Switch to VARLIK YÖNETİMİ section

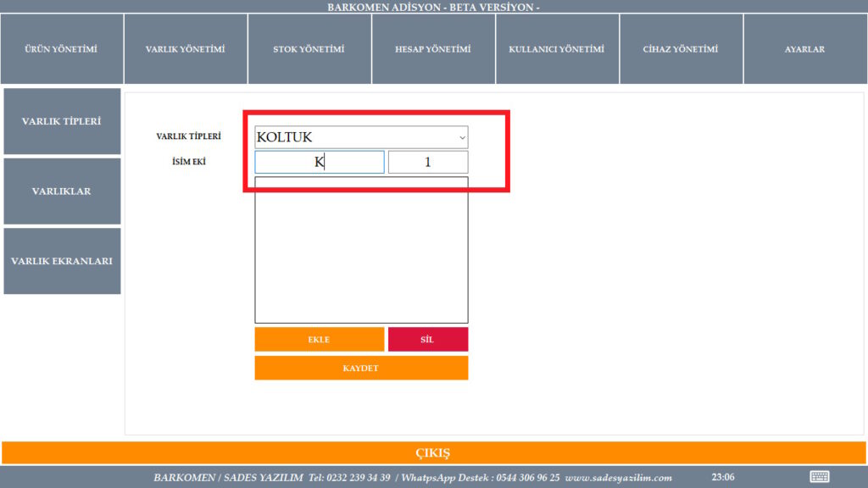coord(186,49)
